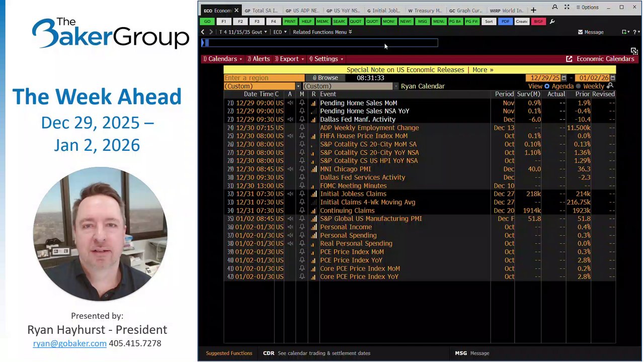Click the red BIGF button
The image size is (644, 362).
click(x=538, y=22)
